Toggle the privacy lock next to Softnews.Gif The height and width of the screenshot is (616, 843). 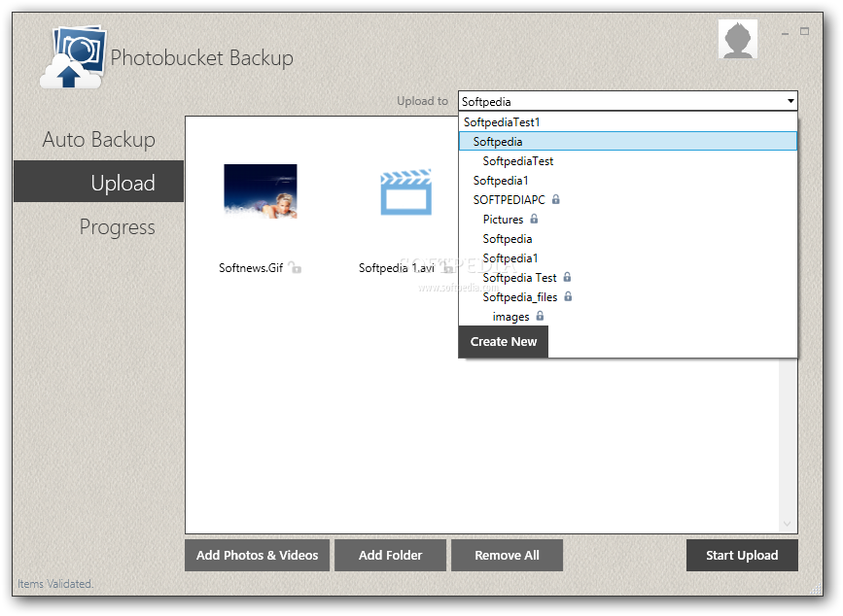296,267
